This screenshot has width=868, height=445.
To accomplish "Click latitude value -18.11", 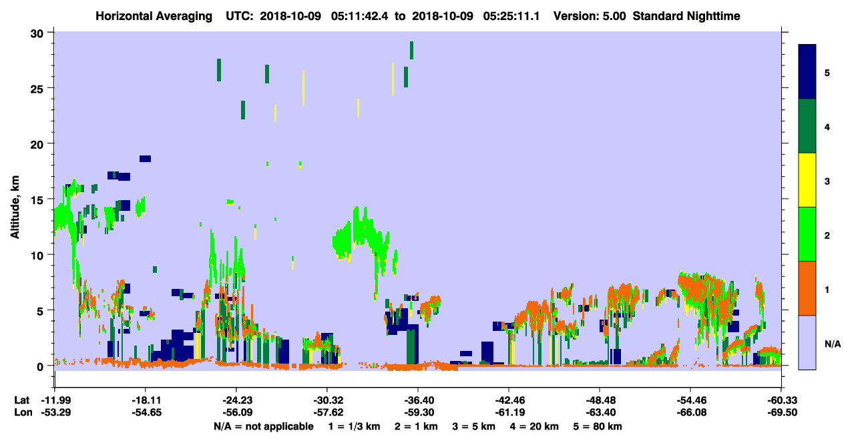I will click(x=145, y=400).
